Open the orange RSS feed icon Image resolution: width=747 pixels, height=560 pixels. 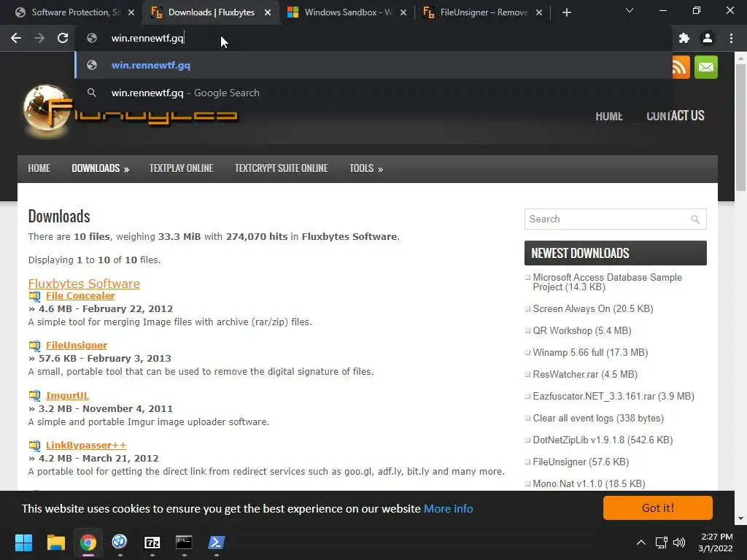point(681,67)
